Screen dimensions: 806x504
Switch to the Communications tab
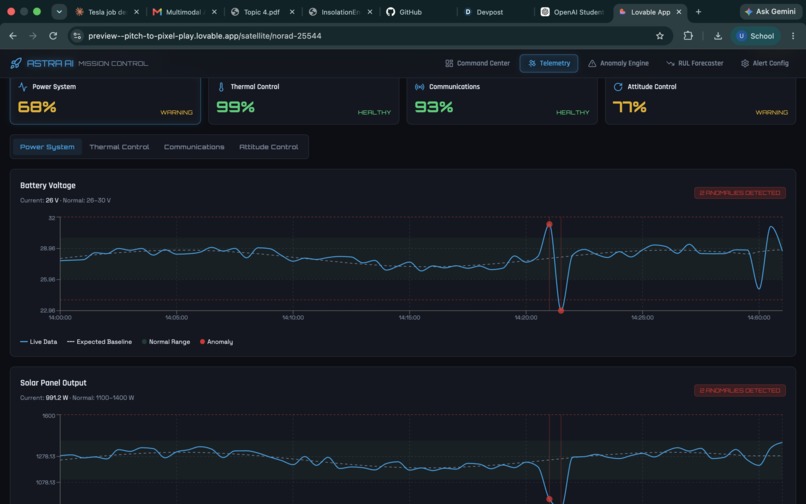(x=194, y=147)
